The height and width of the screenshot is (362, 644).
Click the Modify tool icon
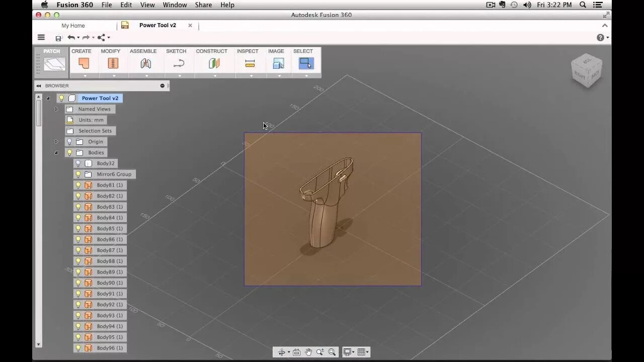[113, 63]
